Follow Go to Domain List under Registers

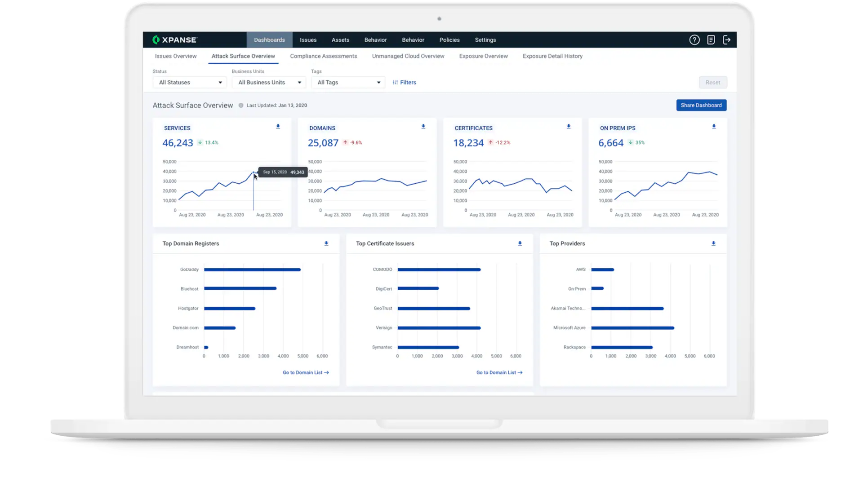click(306, 372)
